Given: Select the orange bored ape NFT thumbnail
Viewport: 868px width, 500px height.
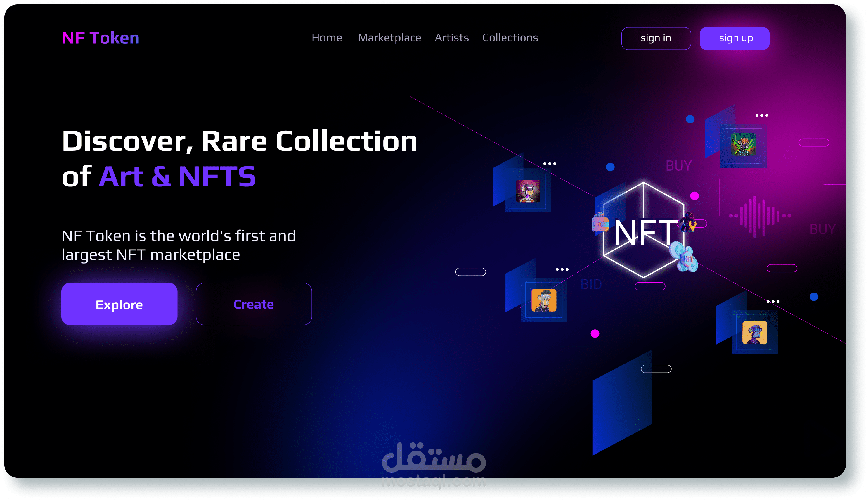Looking at the screenshot, I should pyautogui.click(x=544, y=300).
